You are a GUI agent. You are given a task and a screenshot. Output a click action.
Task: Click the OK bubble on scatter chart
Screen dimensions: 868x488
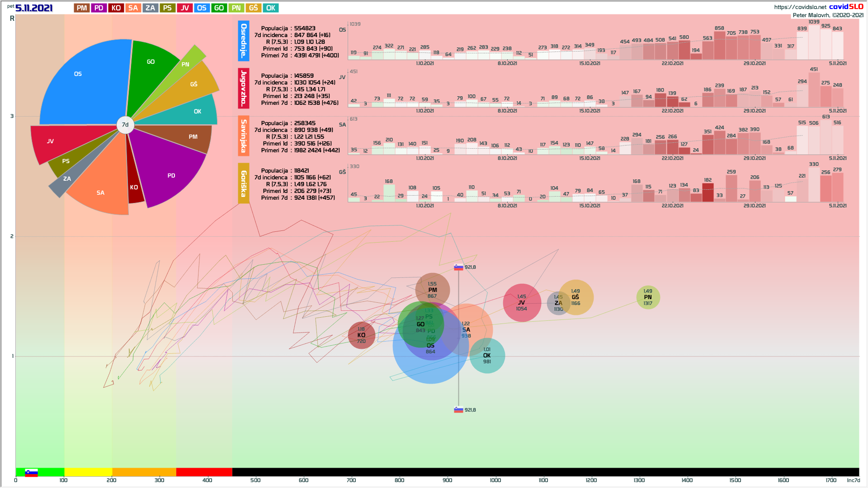(x=487, y=356)
